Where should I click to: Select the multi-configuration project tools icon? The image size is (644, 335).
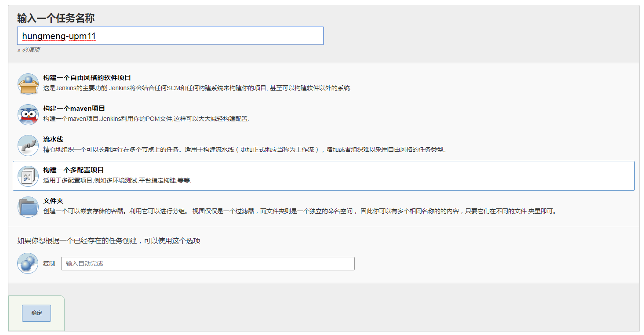28,176
